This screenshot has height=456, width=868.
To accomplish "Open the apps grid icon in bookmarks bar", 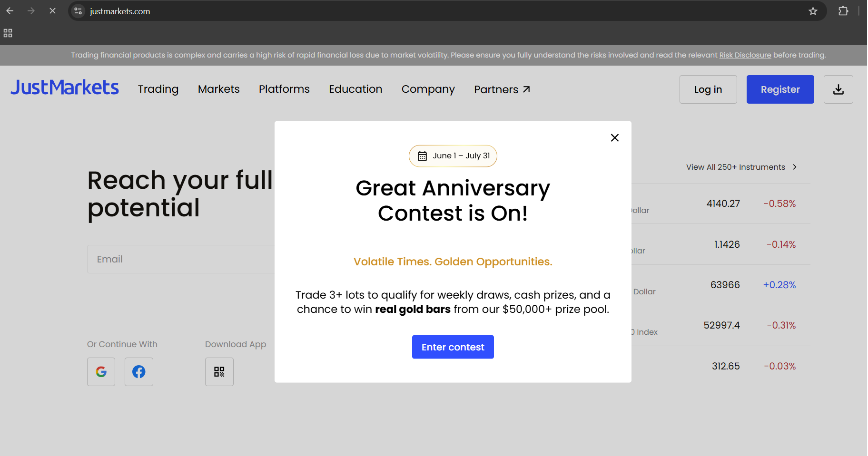I will [x=8, y=33].
